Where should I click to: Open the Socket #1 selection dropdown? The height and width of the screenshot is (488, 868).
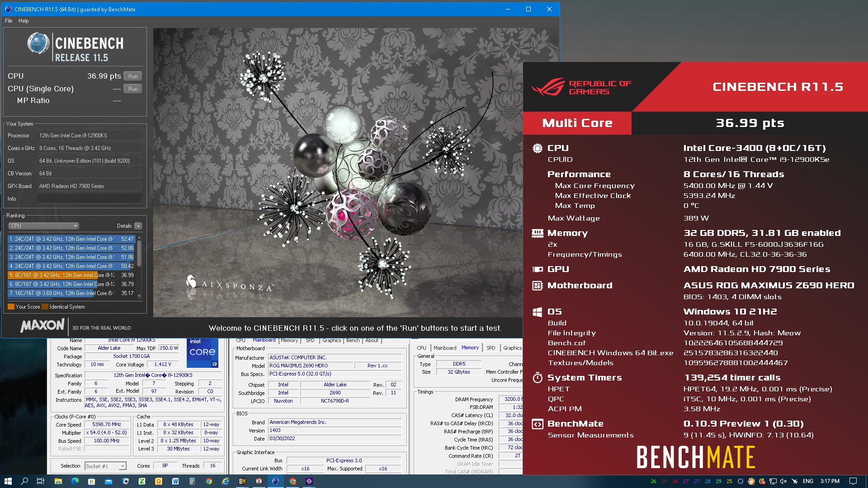coord(105,466)
